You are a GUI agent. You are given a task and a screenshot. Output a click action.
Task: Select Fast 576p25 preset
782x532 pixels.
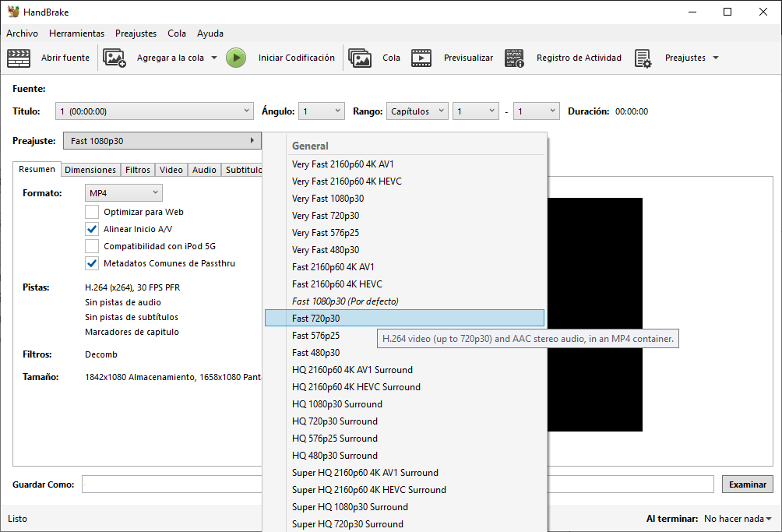pos(404,336)
